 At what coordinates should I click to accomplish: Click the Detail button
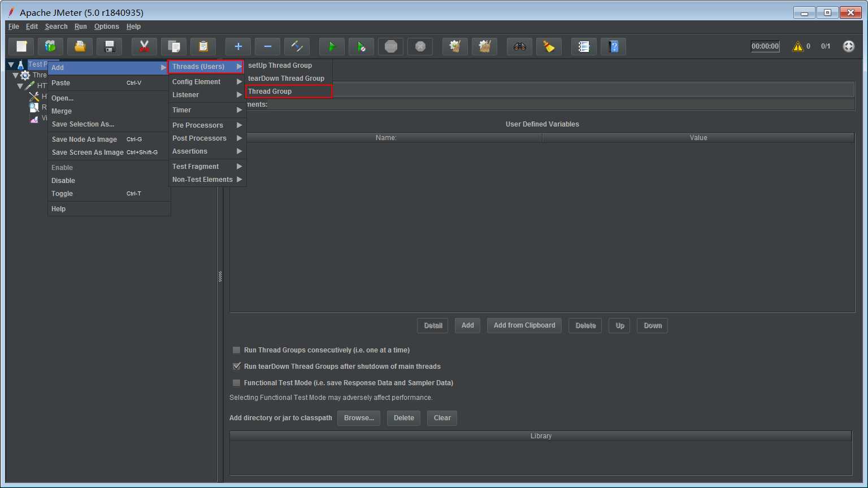(433, 325)
